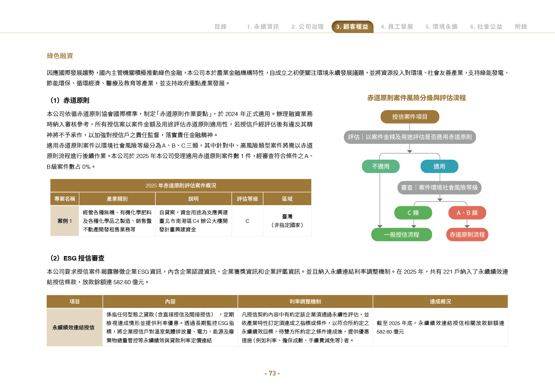This screenshot has width=555, height=392.
Task: Click the 案例 1 table row header
Action: (x=65, y=221)
